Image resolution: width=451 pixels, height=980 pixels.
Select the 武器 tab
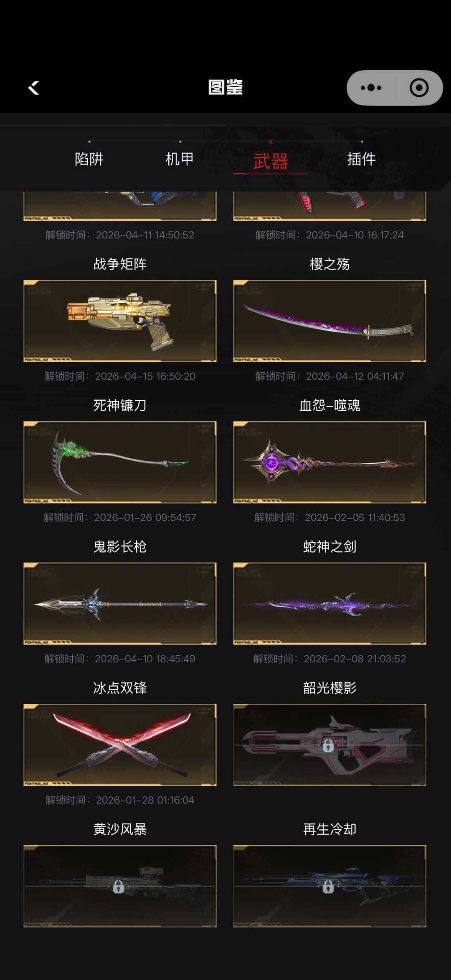tap(271, 161)
